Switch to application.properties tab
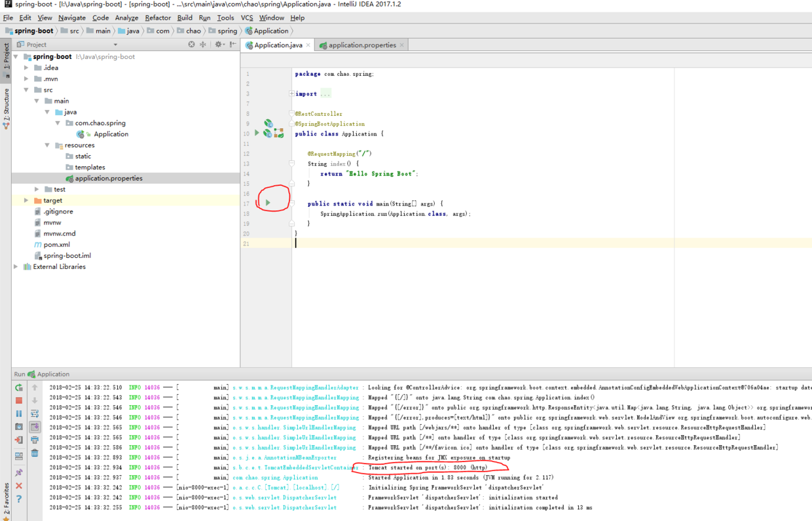This screenshot has width=812, height=521. pos(361,45)
